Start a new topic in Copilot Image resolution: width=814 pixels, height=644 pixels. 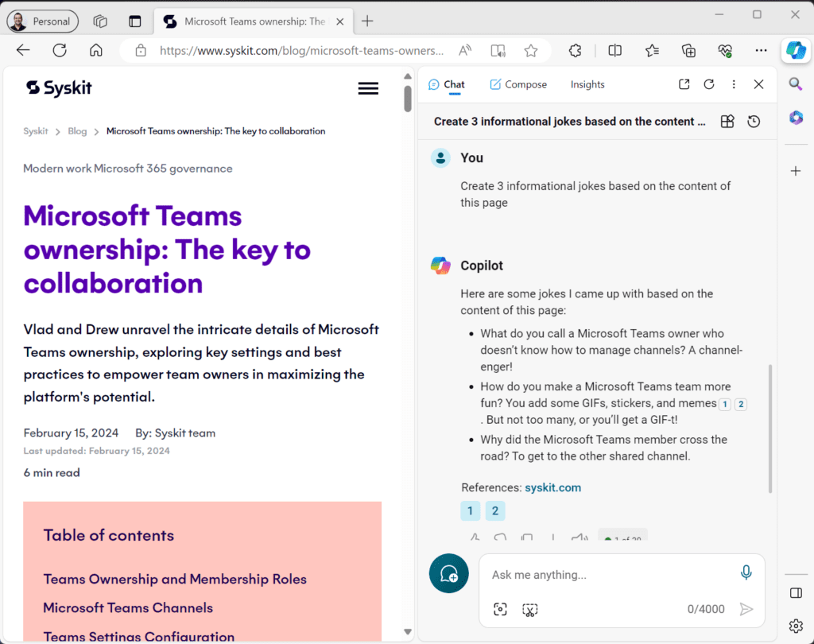click(448, 573)
